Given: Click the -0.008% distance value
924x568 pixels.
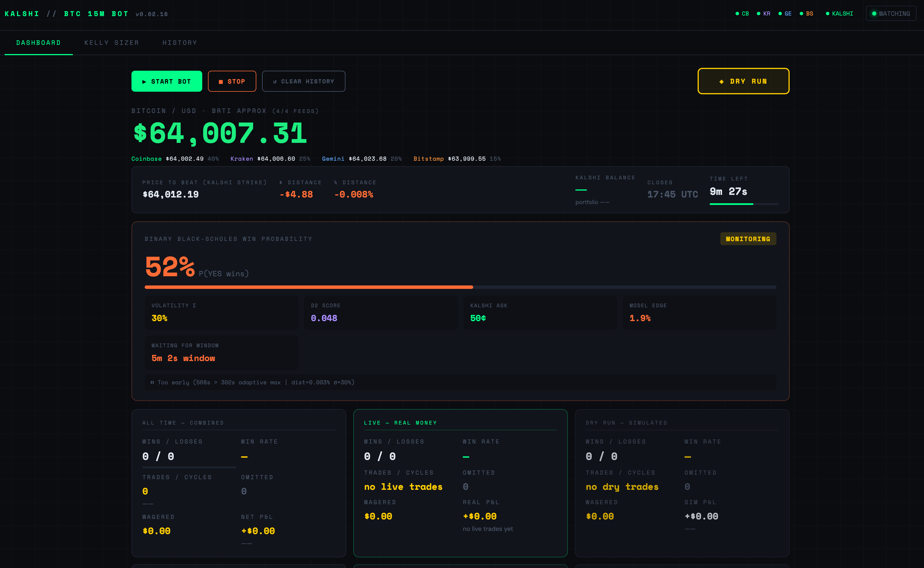Looking at the screenshot, I should (354, 195).
